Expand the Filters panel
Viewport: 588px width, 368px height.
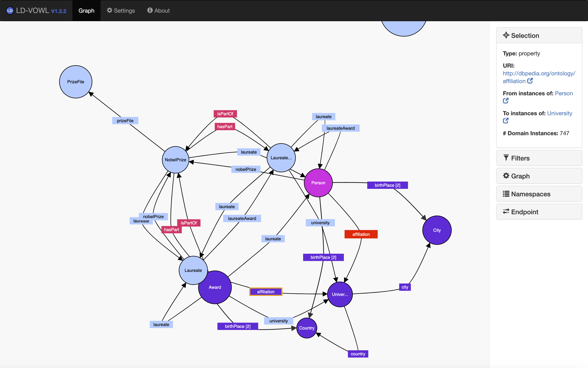tap(539, 158)
